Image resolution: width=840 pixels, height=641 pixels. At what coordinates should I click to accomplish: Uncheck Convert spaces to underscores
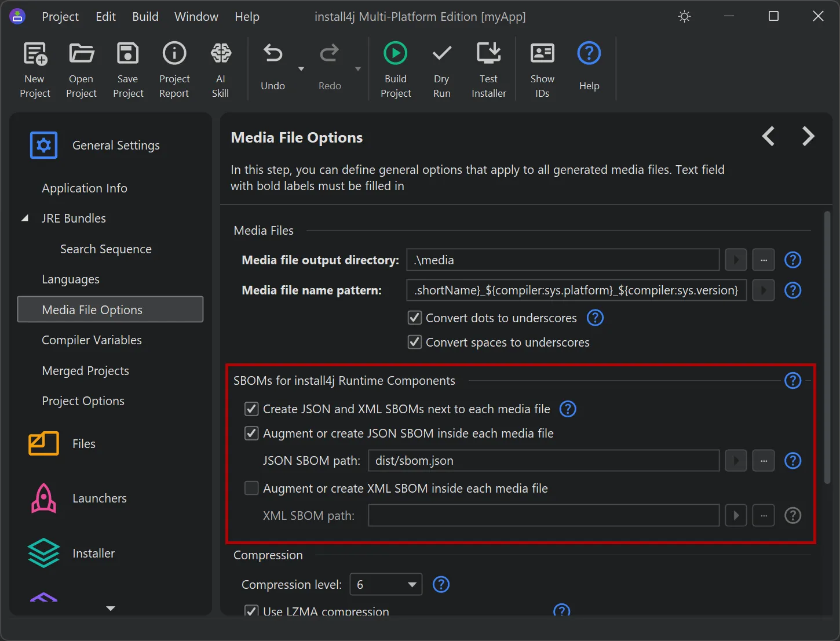pos(415,342)
